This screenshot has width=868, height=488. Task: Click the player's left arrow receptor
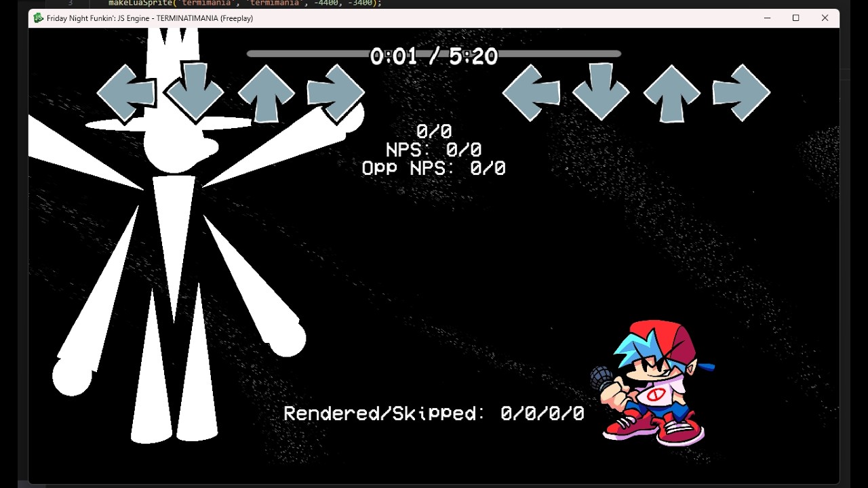[x=531, y=94]
